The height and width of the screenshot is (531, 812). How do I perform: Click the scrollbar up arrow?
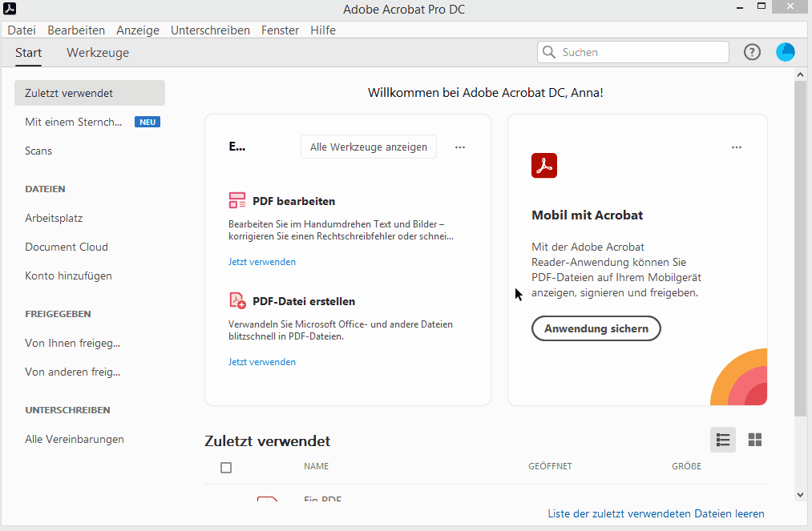800,74
